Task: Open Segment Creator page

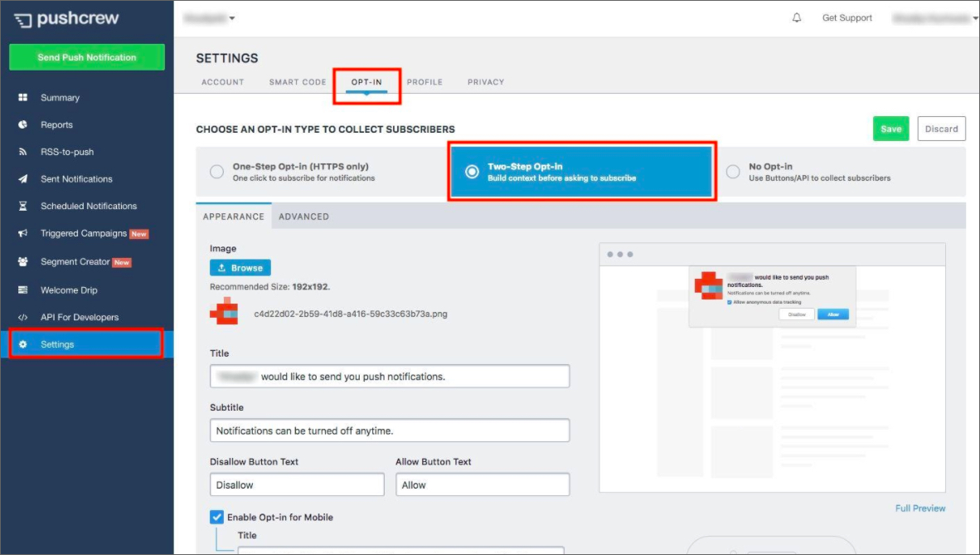Action: 75,261
